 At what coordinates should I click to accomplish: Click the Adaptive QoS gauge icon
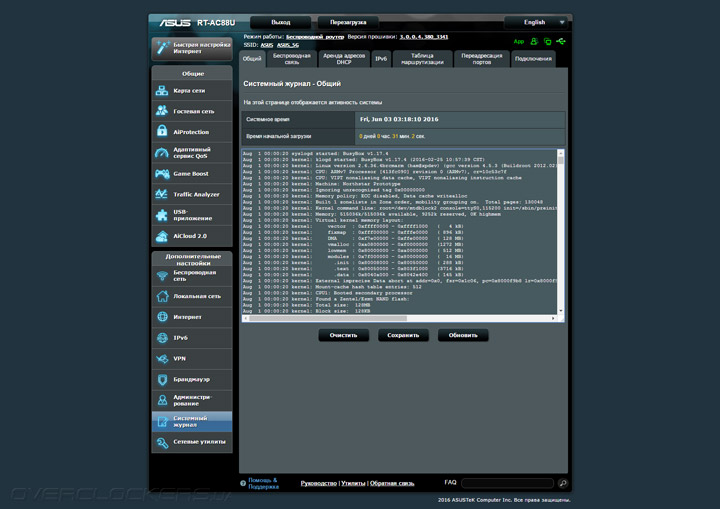[x=162, y=153]
